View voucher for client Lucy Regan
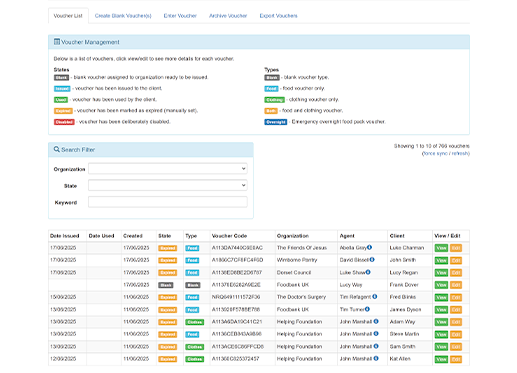The image size is (517, 373). 441,273
